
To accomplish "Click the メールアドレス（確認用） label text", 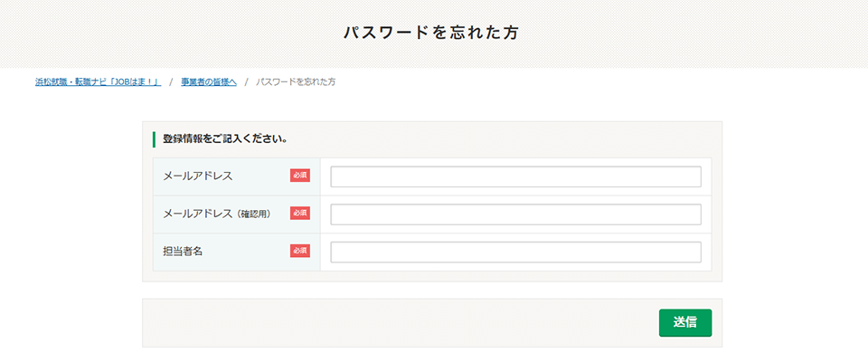I will [216, 214].
